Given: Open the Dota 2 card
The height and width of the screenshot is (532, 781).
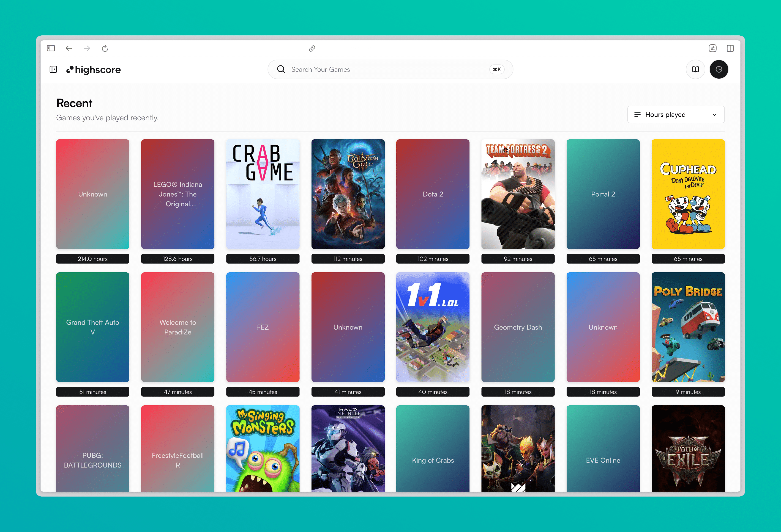Looking at the screenshot, I should point(433,194).
